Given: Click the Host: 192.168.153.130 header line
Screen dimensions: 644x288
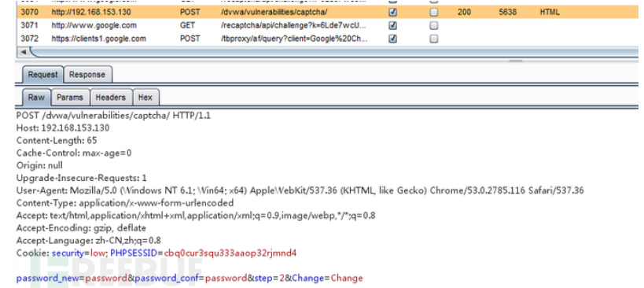Looking at the screenshot, I should pos(63,127).
